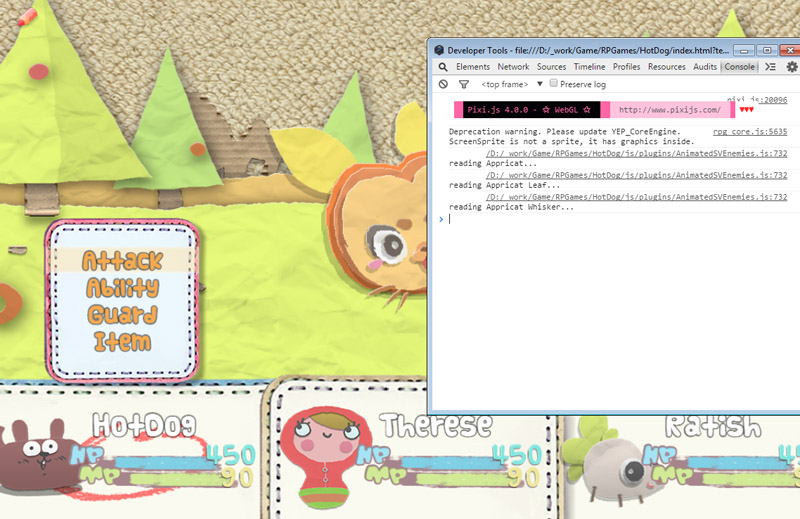
Task: Open DevTools settings gear
Action: (x=792, y=67)
